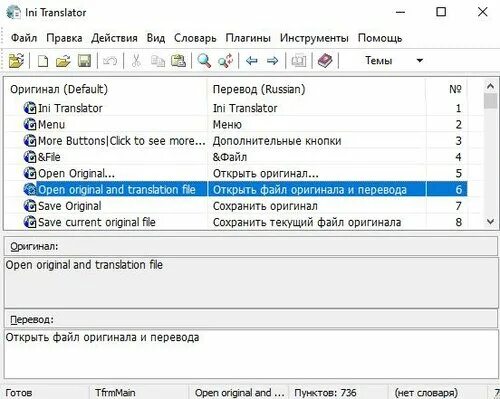Image resolution: width=500 pixels, height=399 pixels.
Task: Click the Ini Translator title bar app icon
Action: [x=13, y=13]
